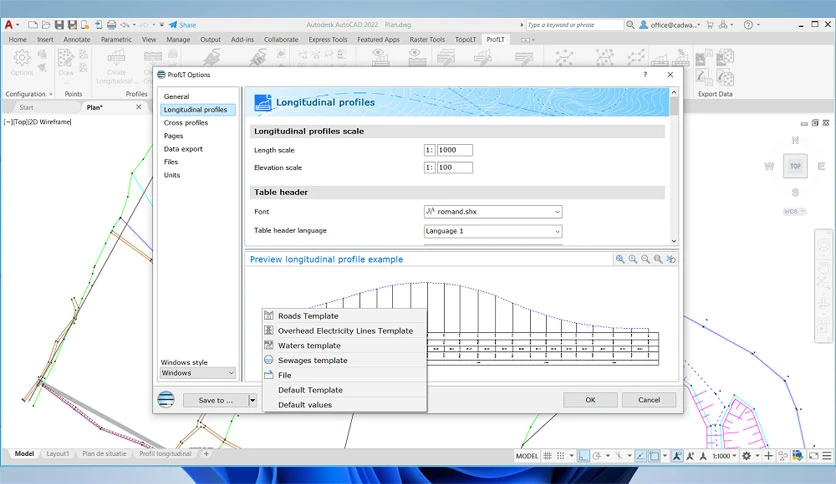The image size is (836, 484).
Task: Click OK in ProfLT Options
Action: (x=590, y=400)
